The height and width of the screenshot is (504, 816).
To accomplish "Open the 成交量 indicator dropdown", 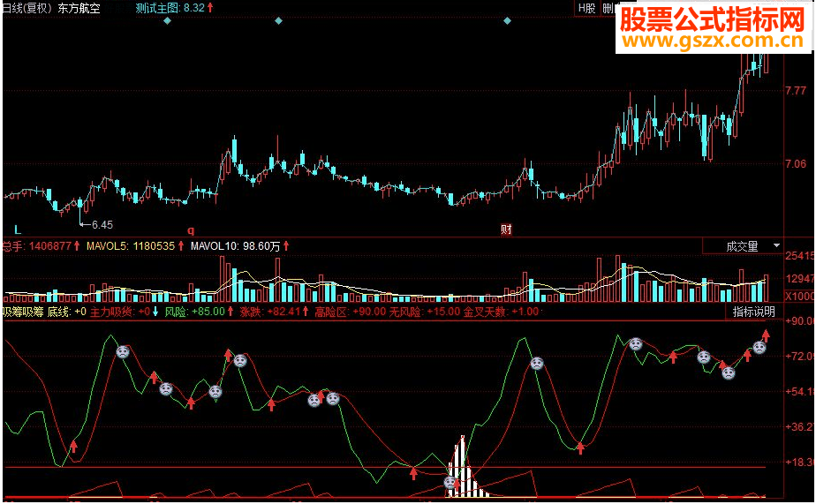I will (x=744, y=246).
